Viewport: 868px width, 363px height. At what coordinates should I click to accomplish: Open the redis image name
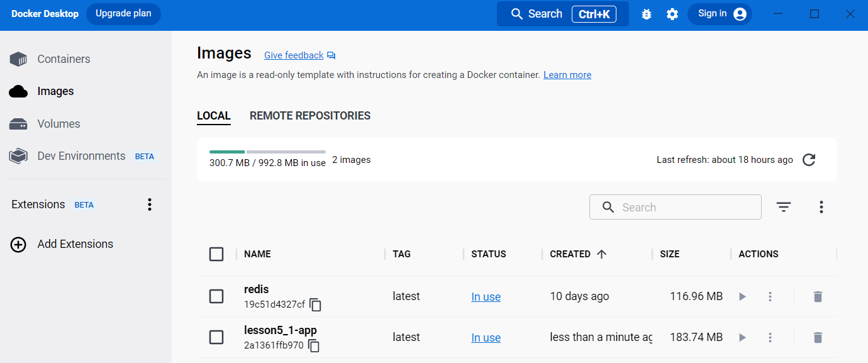click(x=257, y=289)
